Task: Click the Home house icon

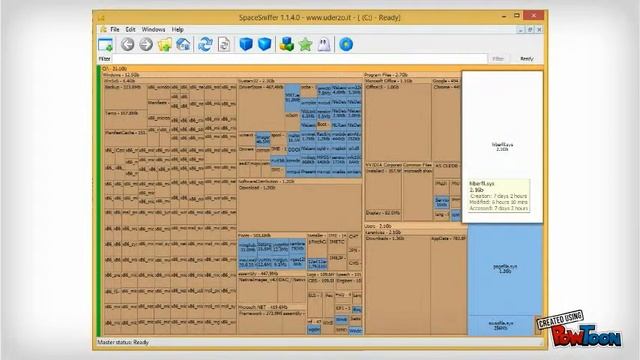Action: [x=183, y=44]
